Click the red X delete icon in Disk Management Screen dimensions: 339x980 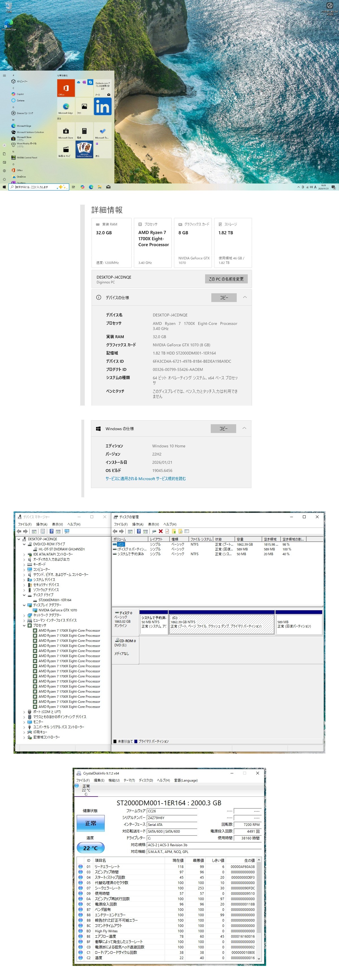(161, 531)
